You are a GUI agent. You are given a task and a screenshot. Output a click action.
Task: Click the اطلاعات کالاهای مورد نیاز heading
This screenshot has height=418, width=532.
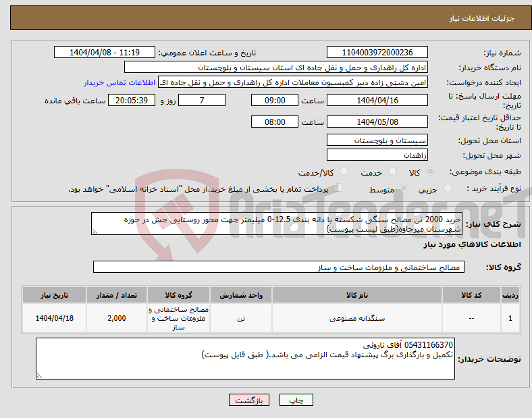[472, 244]
